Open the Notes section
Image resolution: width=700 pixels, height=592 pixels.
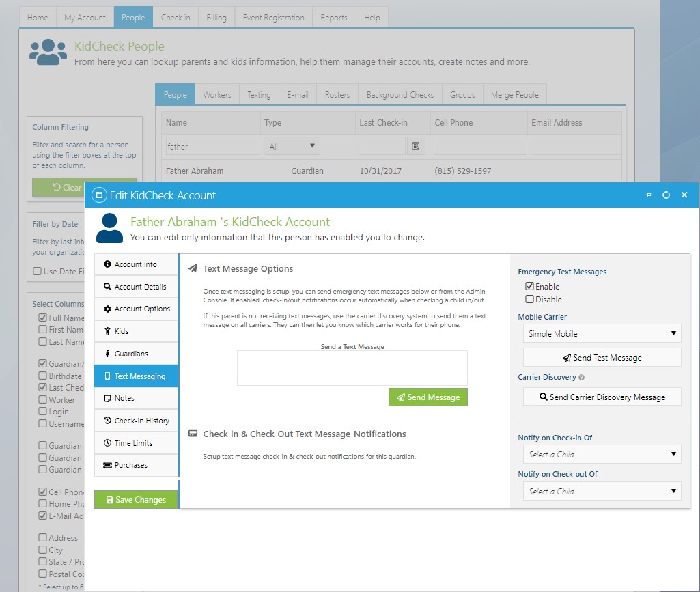(136, 398)
